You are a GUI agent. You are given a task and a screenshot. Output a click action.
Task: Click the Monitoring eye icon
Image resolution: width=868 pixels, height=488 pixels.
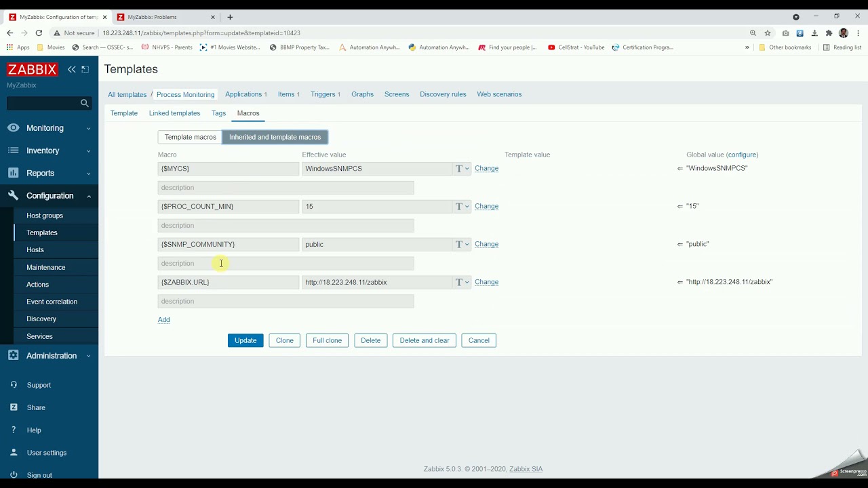tap(14, 128)
